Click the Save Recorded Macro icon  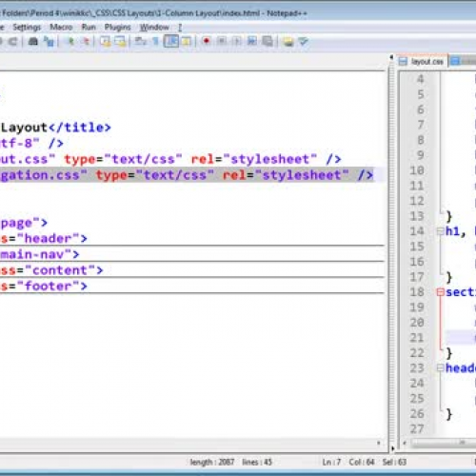268,41
